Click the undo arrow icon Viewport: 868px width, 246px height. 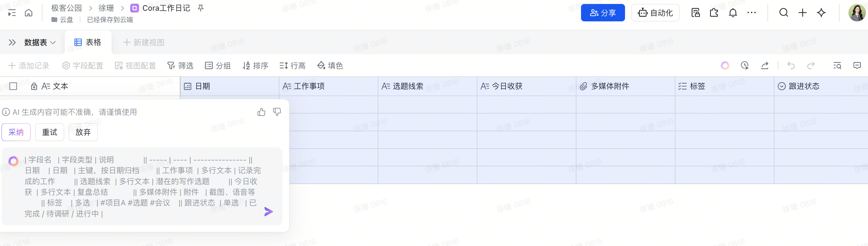791,66
